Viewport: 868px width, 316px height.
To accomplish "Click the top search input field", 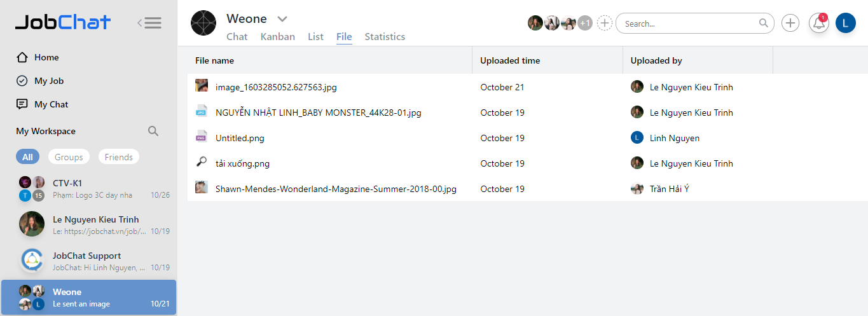I will pos(690,24).
